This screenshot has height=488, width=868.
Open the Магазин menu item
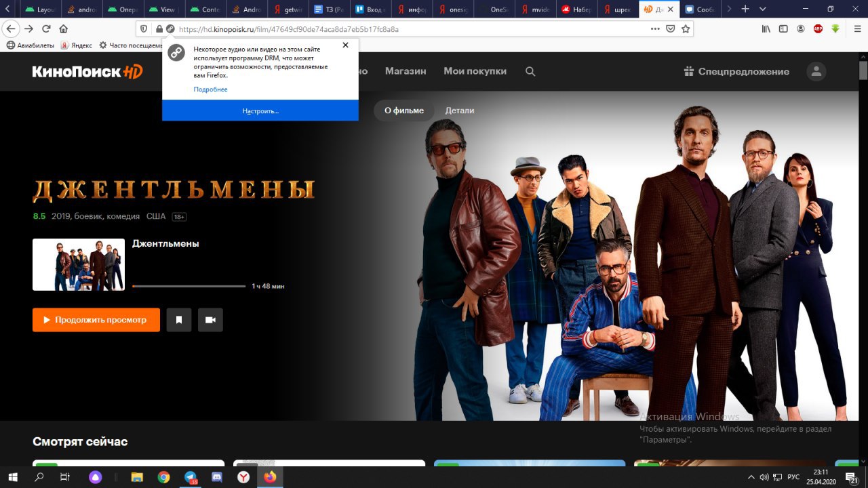406,71
